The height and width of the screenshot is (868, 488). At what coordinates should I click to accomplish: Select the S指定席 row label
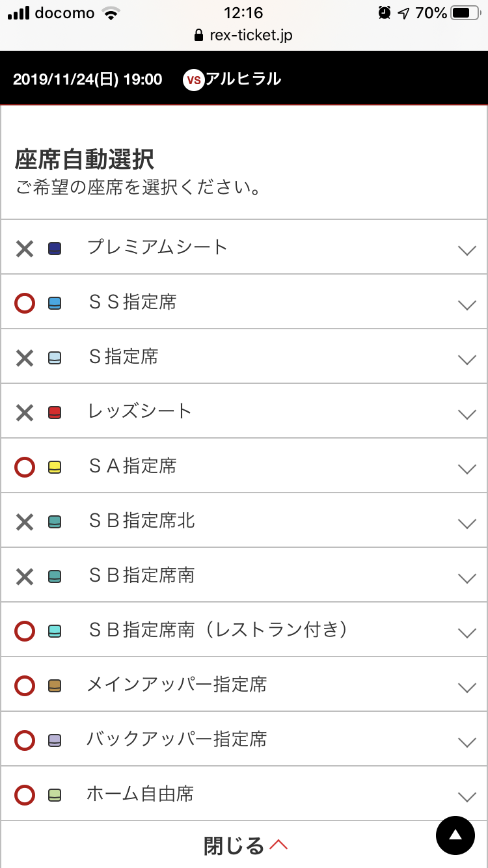point(124,357)
